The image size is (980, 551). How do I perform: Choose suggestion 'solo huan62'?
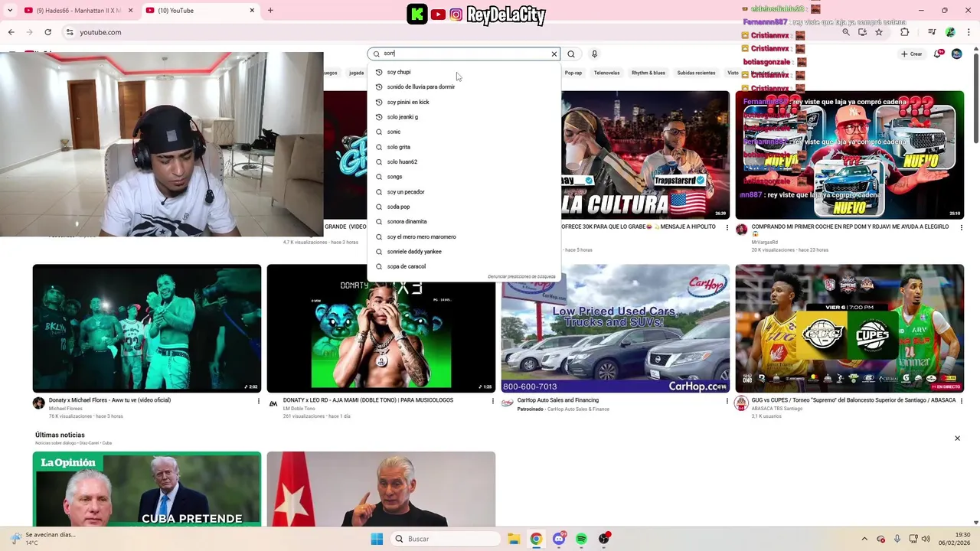coord(464,161)
